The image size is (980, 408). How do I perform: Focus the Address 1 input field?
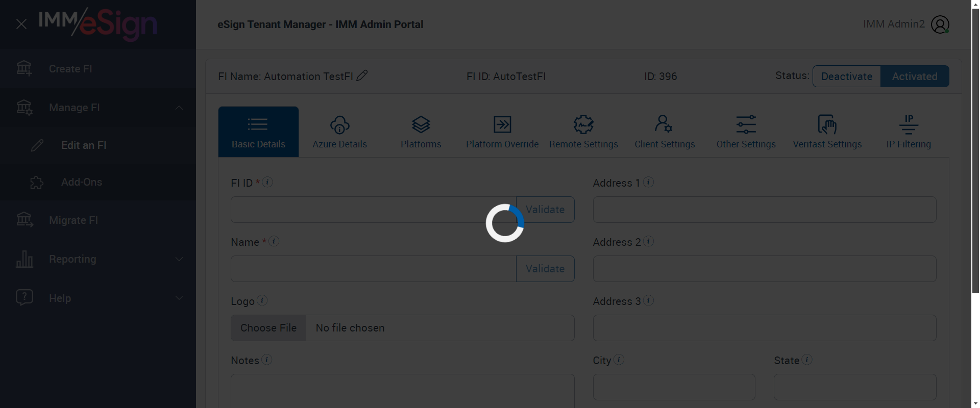[x=765, y=210]
